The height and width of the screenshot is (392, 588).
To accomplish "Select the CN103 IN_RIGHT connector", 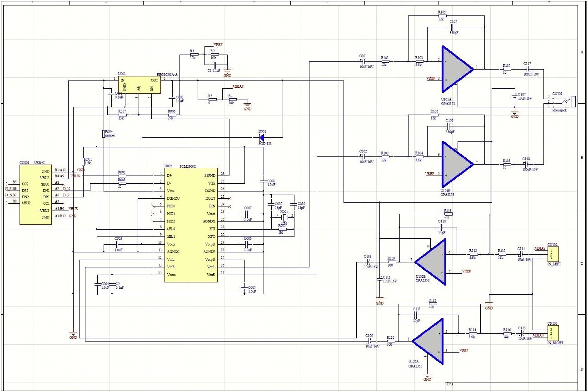I will 553,333.
